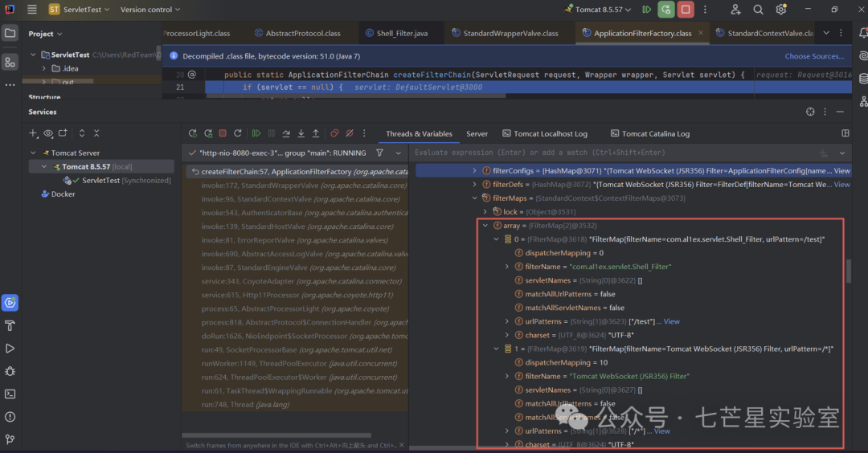Select invoke:172, StandardWrapperValve stack frame
This screenshot has width=868, height=453.
[297, 186]
